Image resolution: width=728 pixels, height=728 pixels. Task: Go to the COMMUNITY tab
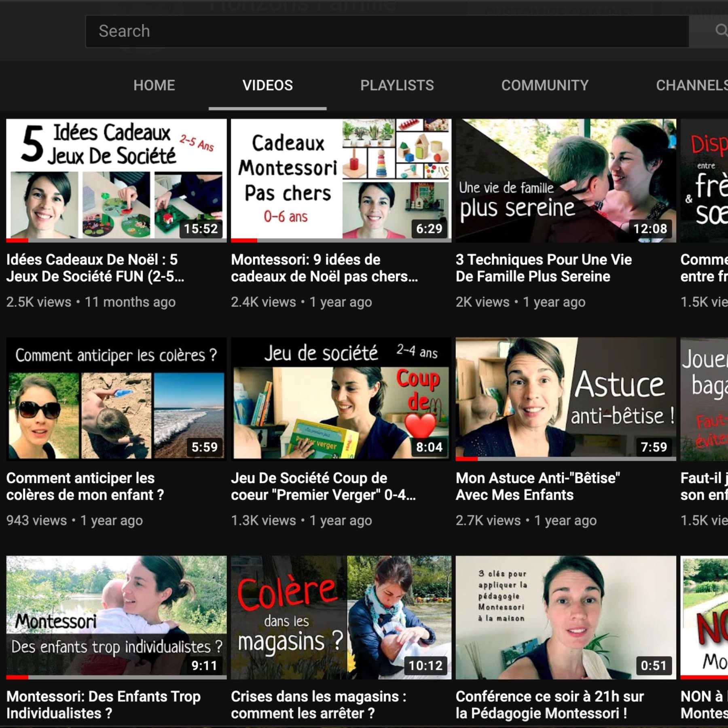tap(545, 85)
